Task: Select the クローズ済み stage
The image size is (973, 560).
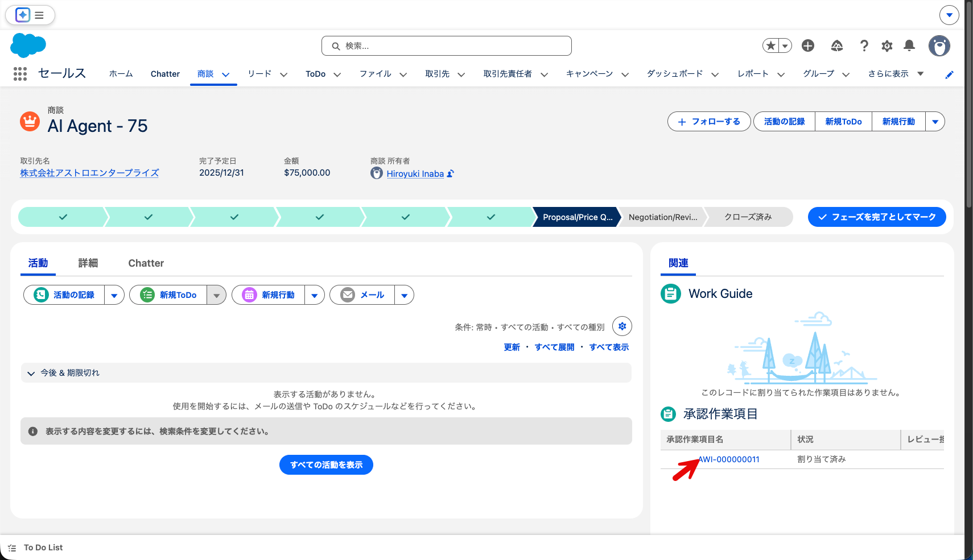Action: (748, 217)
